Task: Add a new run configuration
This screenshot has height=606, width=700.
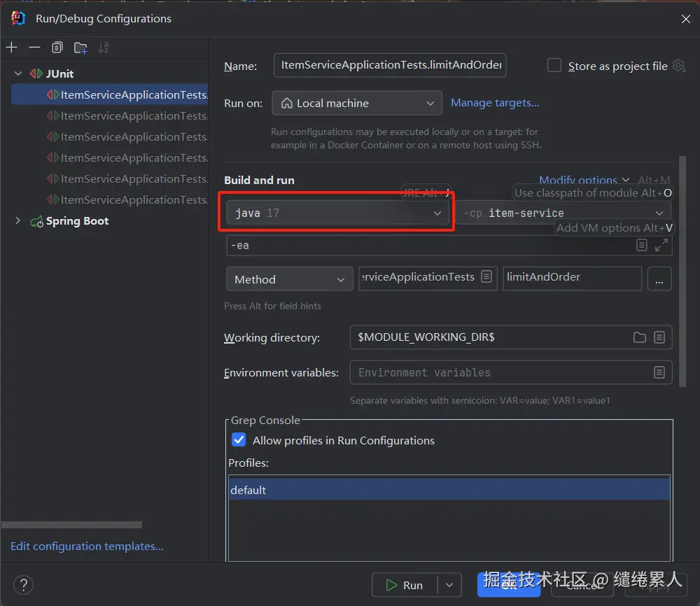Action: (12, 48)
